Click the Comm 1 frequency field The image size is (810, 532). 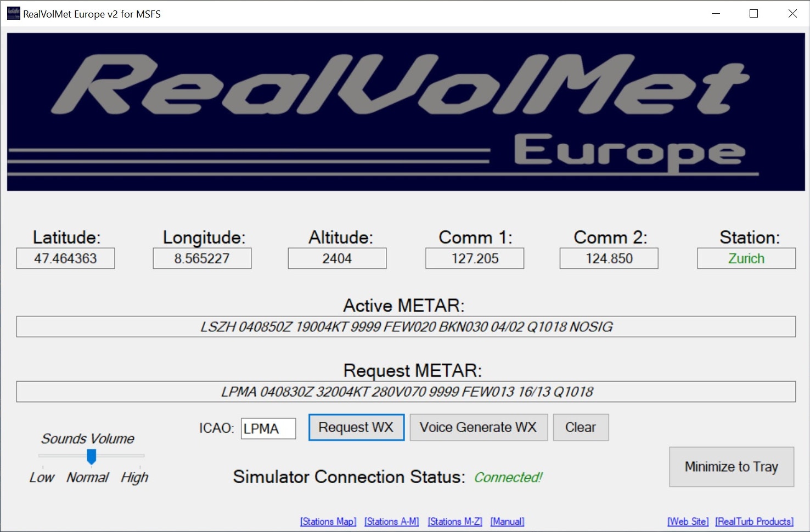point(474,258)
